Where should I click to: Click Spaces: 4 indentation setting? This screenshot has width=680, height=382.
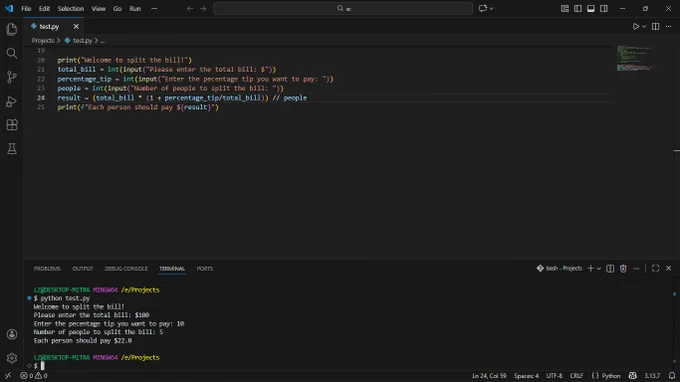coord(526,375)
